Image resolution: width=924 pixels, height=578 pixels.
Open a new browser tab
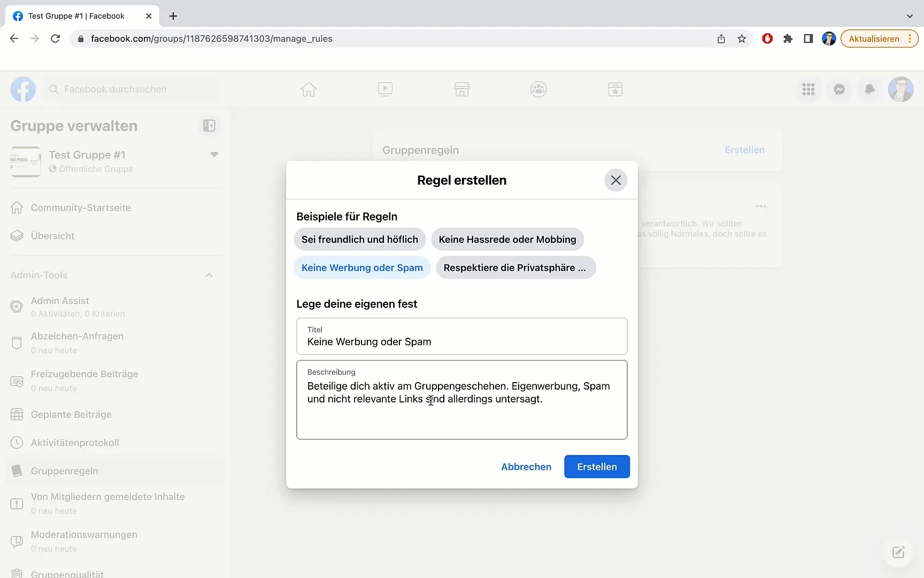tap(173, 16)
